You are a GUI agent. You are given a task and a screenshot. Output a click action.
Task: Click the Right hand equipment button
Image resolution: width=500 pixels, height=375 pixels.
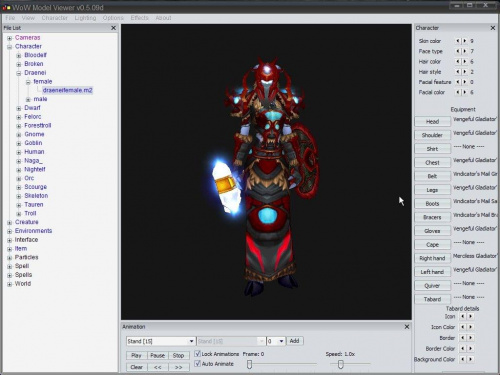click(x=432, y=258)
